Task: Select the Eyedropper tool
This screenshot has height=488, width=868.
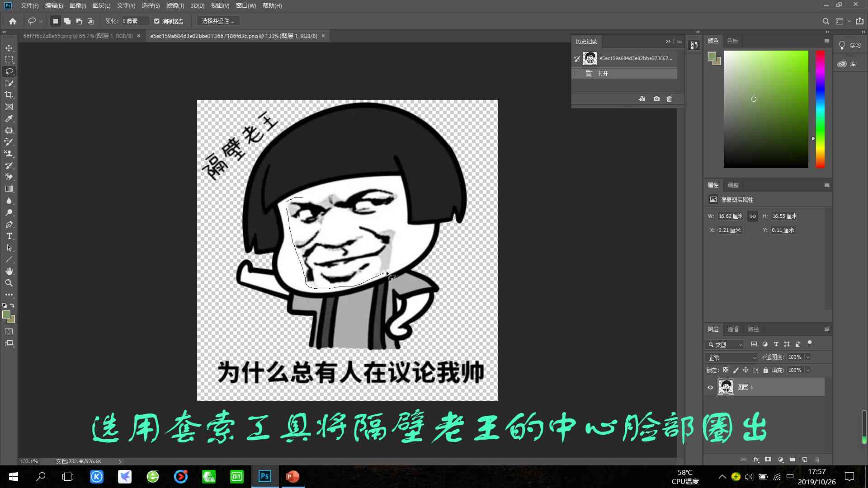Action: 9,118
